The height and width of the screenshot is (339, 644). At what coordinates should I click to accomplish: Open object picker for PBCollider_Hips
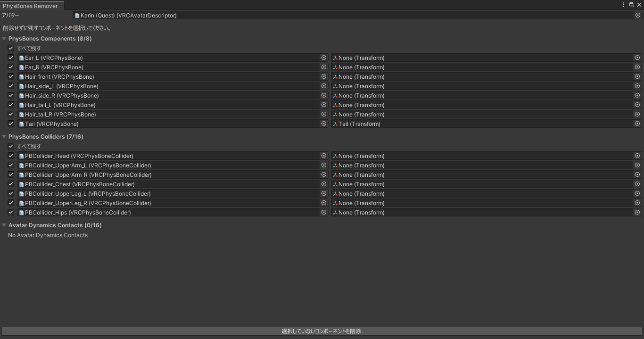(x=324, y=212)
